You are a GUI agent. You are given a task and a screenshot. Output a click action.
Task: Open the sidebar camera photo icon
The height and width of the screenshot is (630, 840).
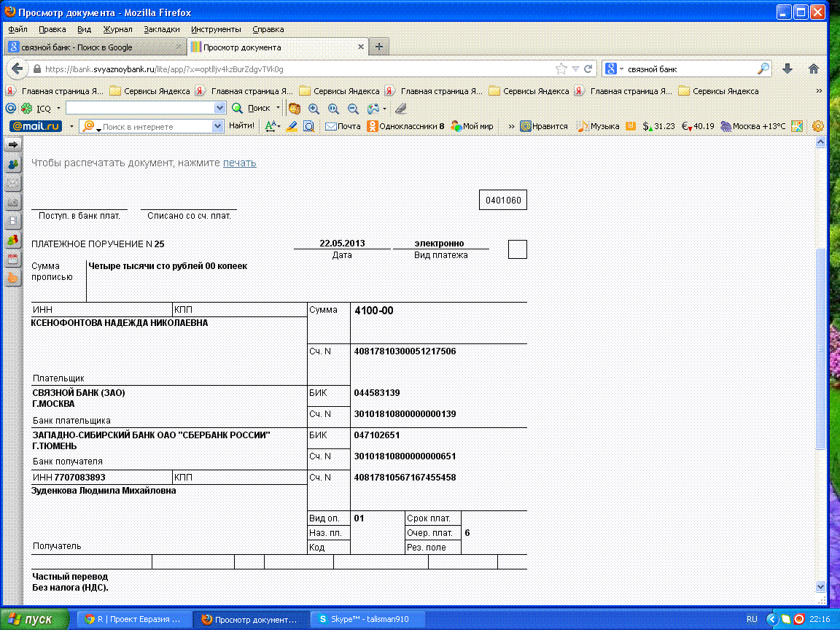pyautogui.click(x=13, y=203)
